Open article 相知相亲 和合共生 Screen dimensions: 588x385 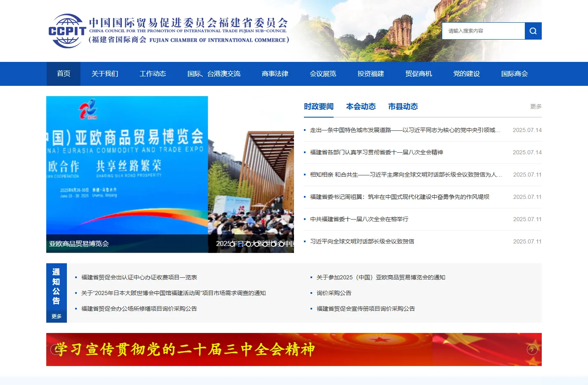click(406, 175)
